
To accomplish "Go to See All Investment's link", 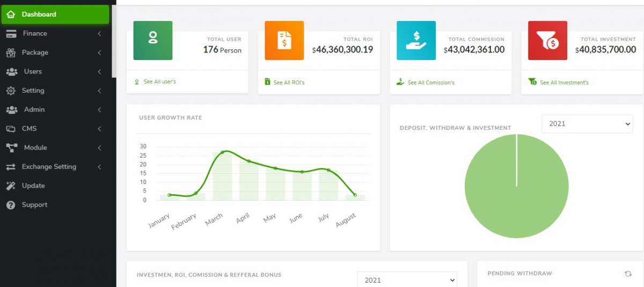I will click(x=563, y=83).
